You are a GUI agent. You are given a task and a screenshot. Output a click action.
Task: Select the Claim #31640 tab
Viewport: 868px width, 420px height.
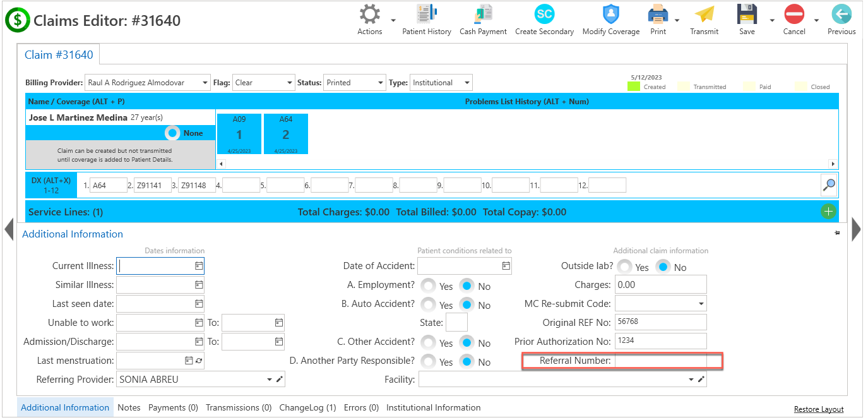59,55
